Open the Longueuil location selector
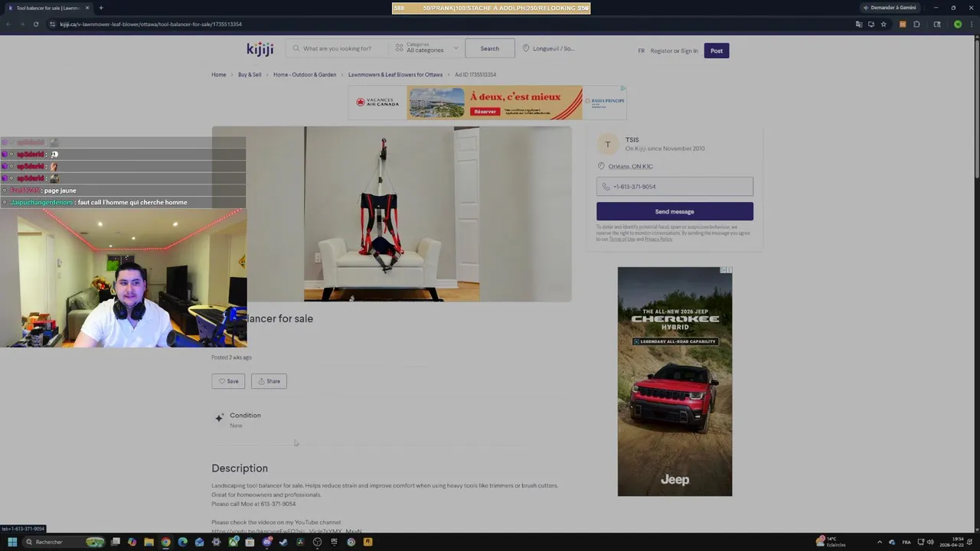This screenshot has height=551, width=980. (548, 48)
